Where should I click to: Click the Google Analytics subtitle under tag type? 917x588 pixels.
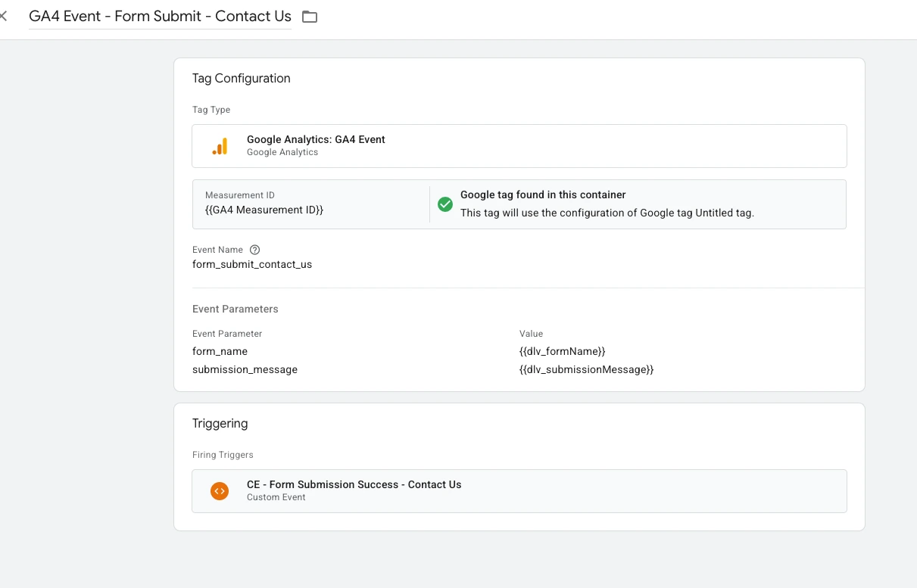[x=282, y=152]
